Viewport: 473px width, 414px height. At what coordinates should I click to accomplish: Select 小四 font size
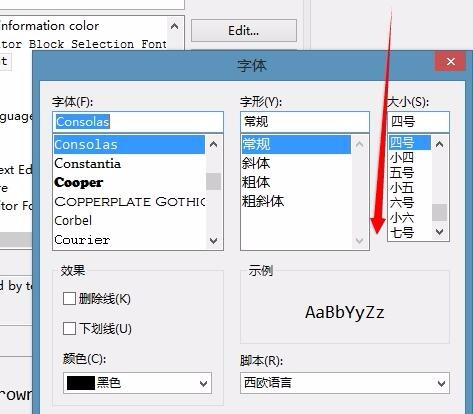(x=410, y=158)
